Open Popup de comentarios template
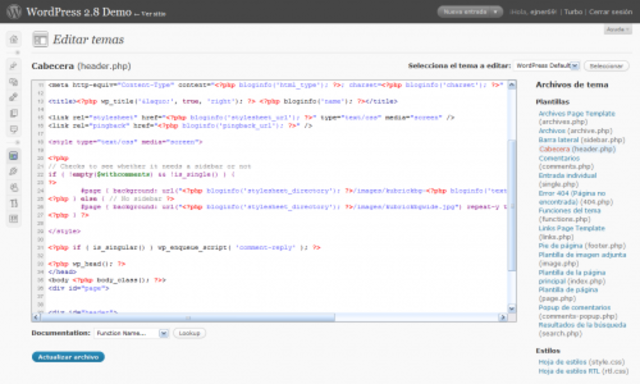The width and height of the screenshot is (640, 384). point(574,307)
